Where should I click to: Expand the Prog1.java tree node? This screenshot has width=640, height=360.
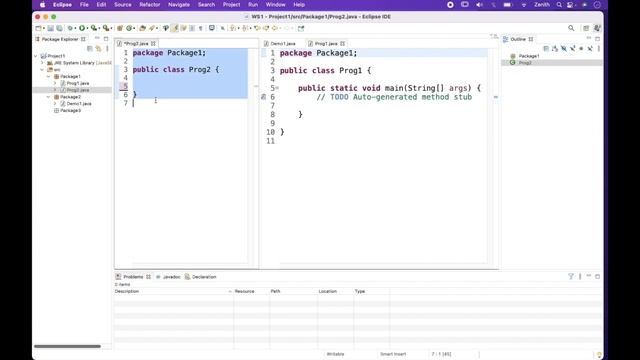[x=55, y=83]
